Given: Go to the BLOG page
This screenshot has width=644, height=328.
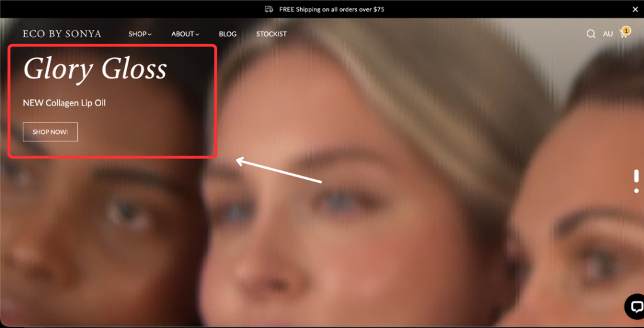Looking at the screenshot, I should [228, 34].
